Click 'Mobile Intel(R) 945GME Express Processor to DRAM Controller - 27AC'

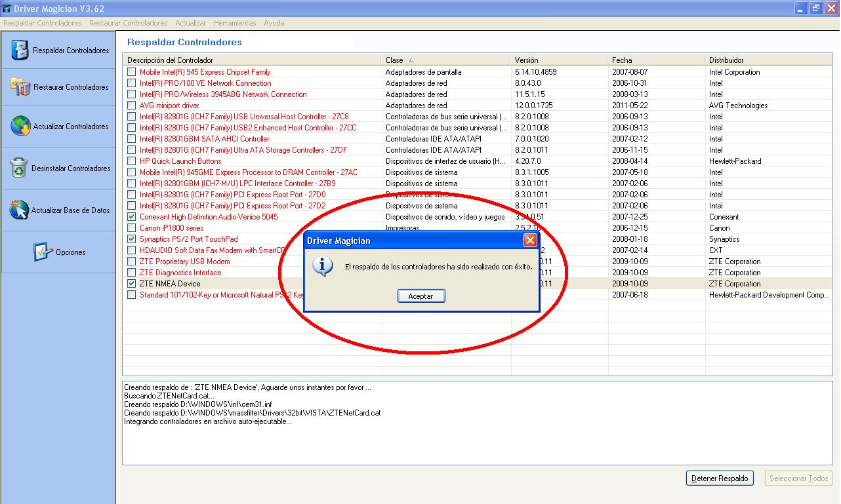pyautogui.click(x=249, y=172)
